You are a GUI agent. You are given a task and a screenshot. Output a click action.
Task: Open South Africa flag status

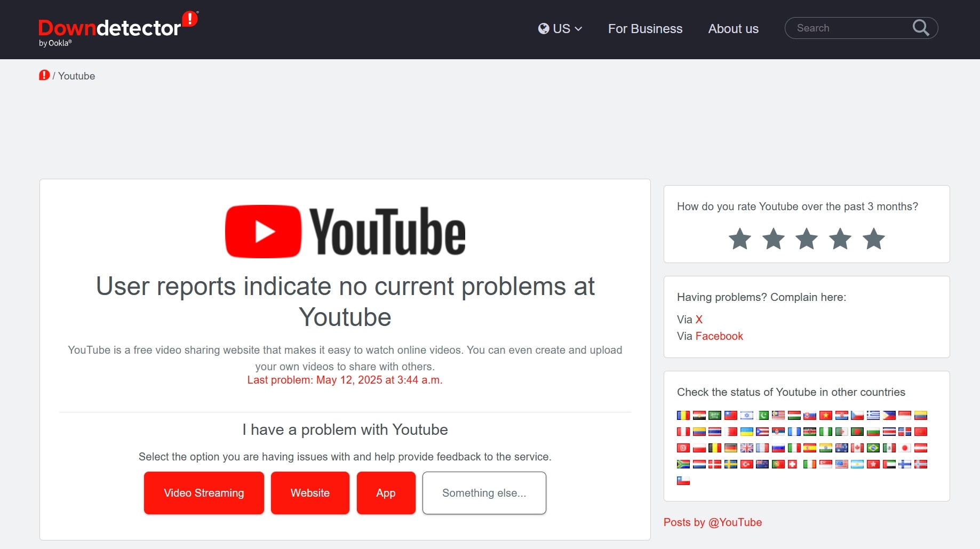pos(683,464)
